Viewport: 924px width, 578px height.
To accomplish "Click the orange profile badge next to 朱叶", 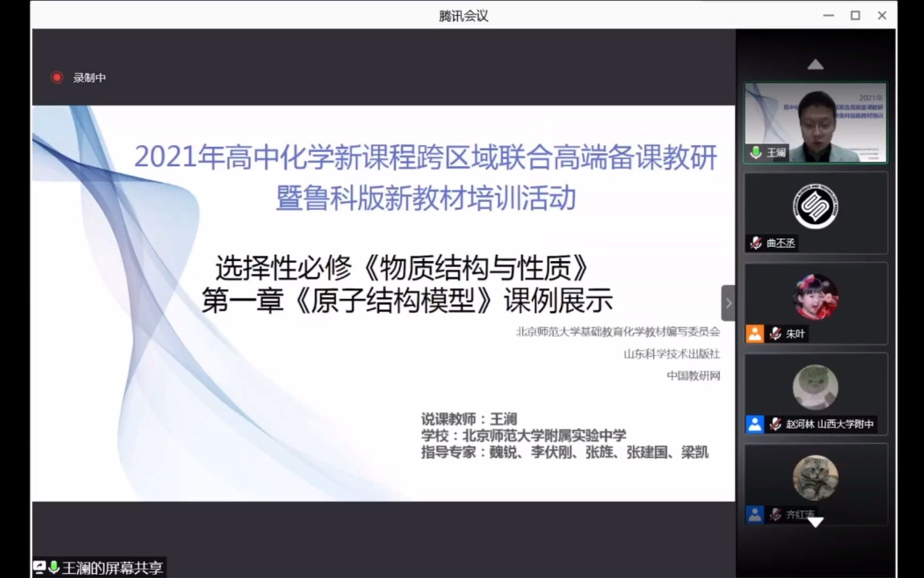I will click(x=754, y=333).
